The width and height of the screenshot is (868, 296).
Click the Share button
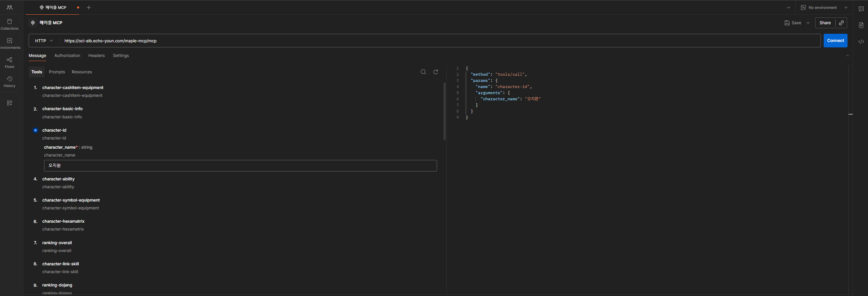click(825, 23)
